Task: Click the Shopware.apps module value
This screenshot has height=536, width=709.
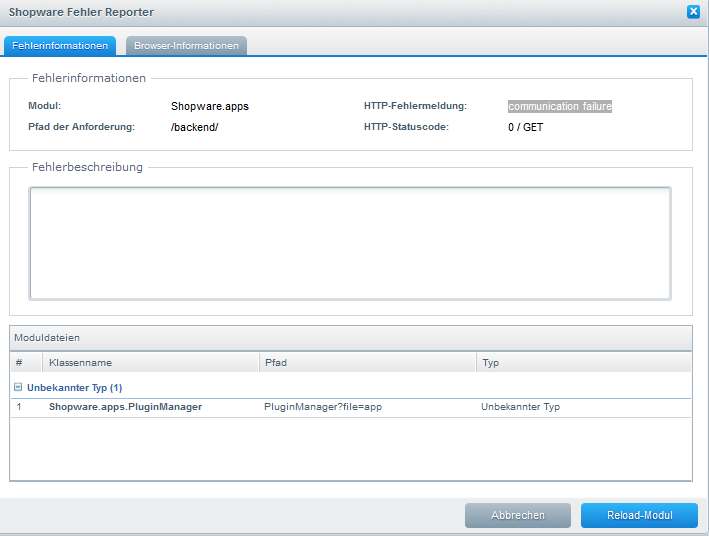Action: coord(210,106)
